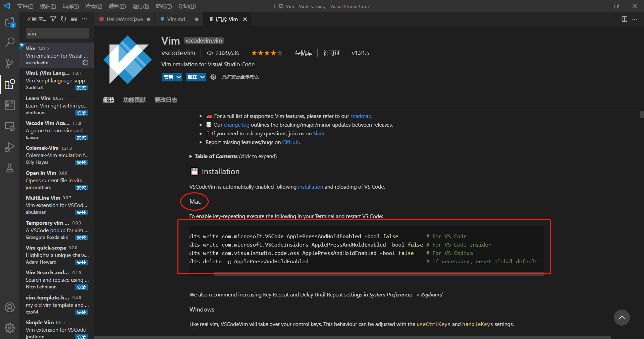Click the scroll-to-top round button

[622, 318]
